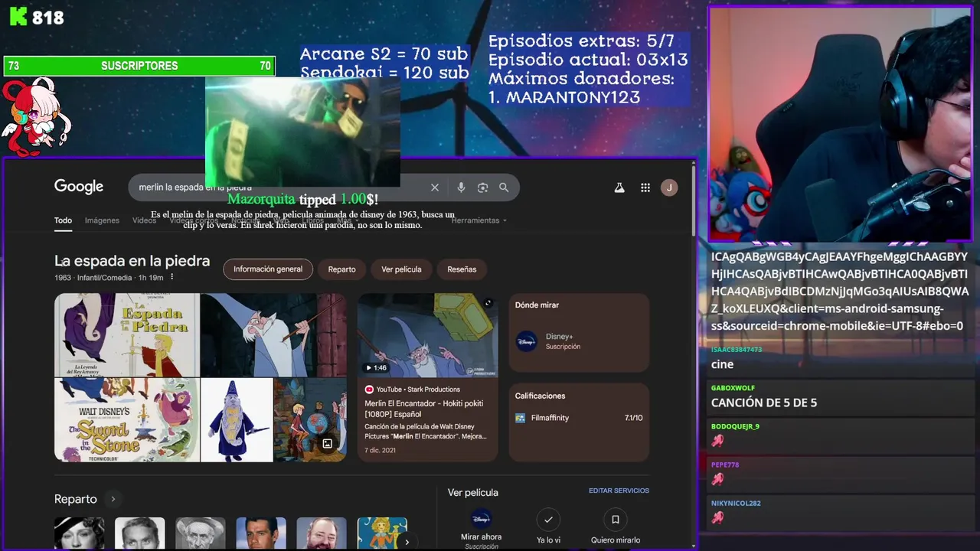Click the YouTube icon on Stark Productions result
This screenshot has width=980, height=551.
pyautogui.click(x=369, y=390)
